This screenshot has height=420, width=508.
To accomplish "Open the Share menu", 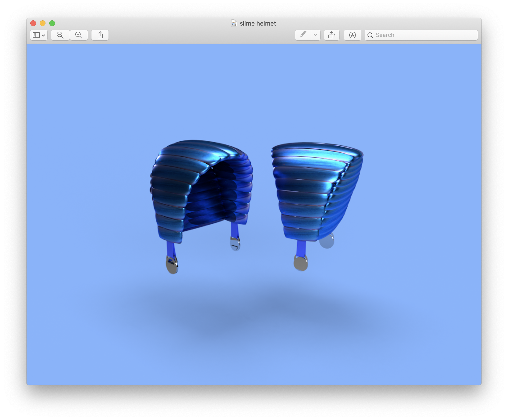I will [100, 35].
